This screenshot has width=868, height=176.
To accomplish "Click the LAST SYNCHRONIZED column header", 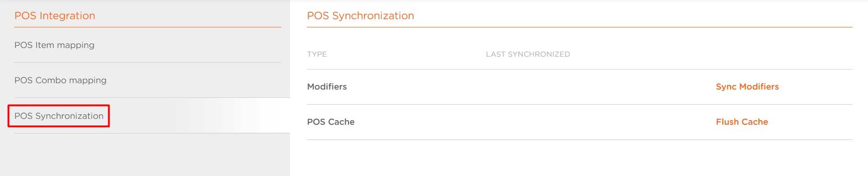I will pyautogui.click(x=528, y=54).
